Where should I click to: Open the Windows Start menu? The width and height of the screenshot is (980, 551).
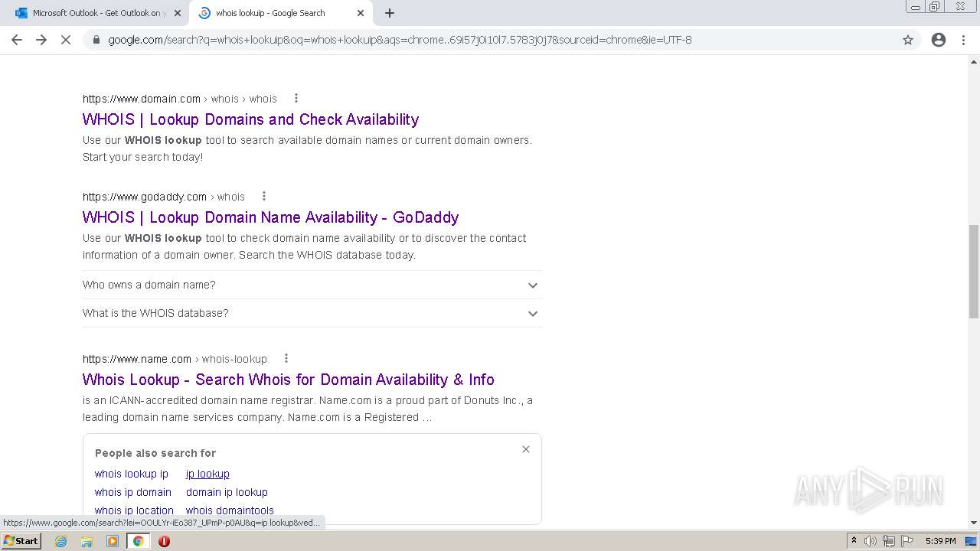point(21,540)
